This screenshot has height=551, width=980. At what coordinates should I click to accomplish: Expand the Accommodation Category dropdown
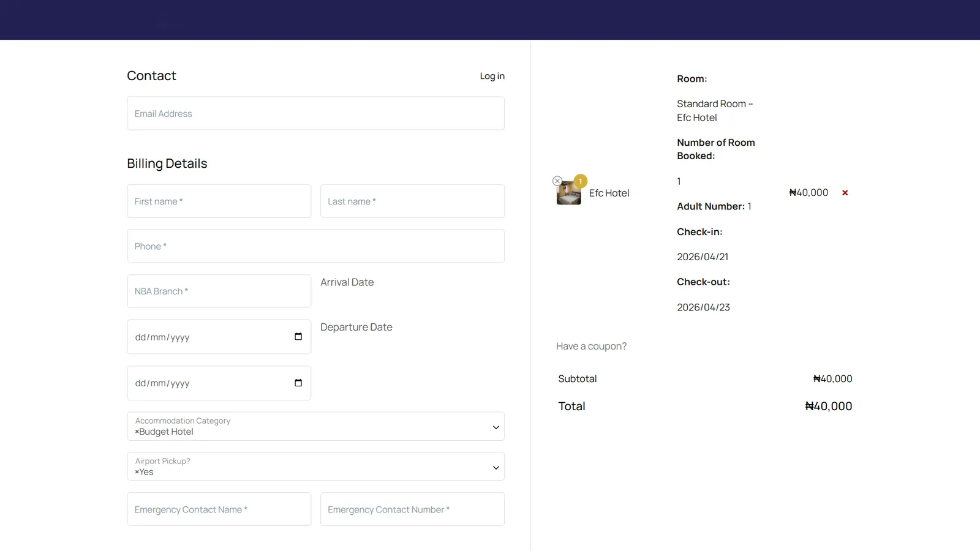pos(496,427)
